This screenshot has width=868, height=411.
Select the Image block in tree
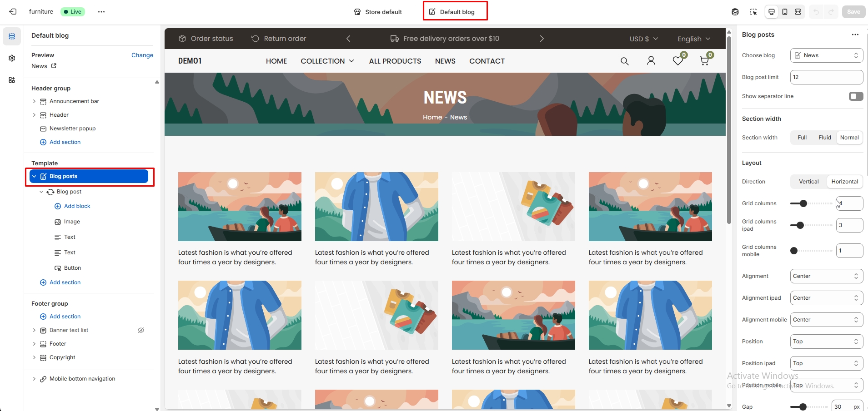tap(72, 222)
